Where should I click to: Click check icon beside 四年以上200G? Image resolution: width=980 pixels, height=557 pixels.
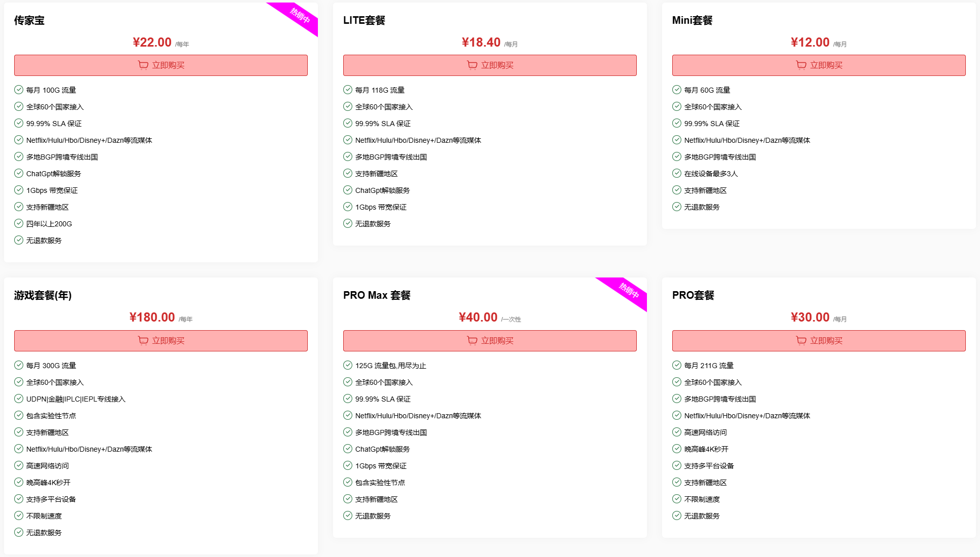[19, 223]
